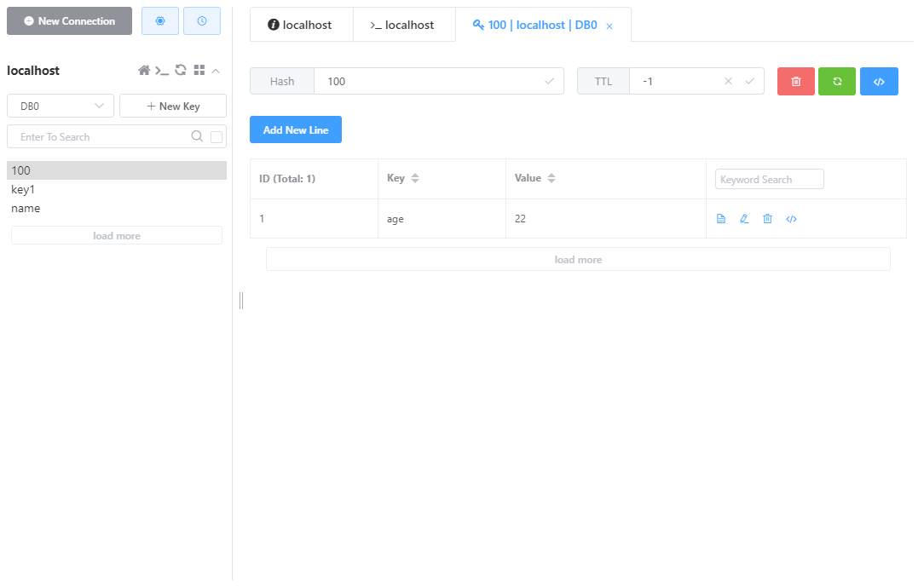The width and height of the screenshot is (924, 587).
Task: Open the DB0 database dropdown
Action: (x=61, y=106)
